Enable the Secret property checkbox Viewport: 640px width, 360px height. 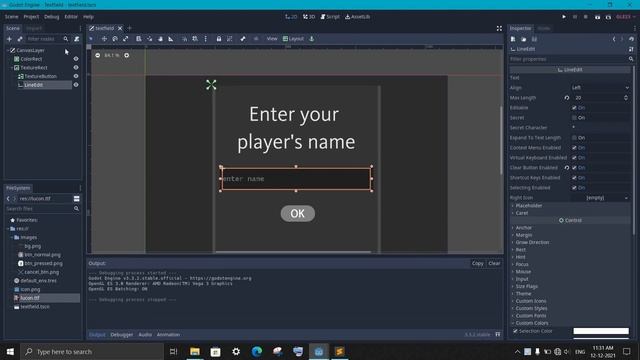tap(574, 118)
